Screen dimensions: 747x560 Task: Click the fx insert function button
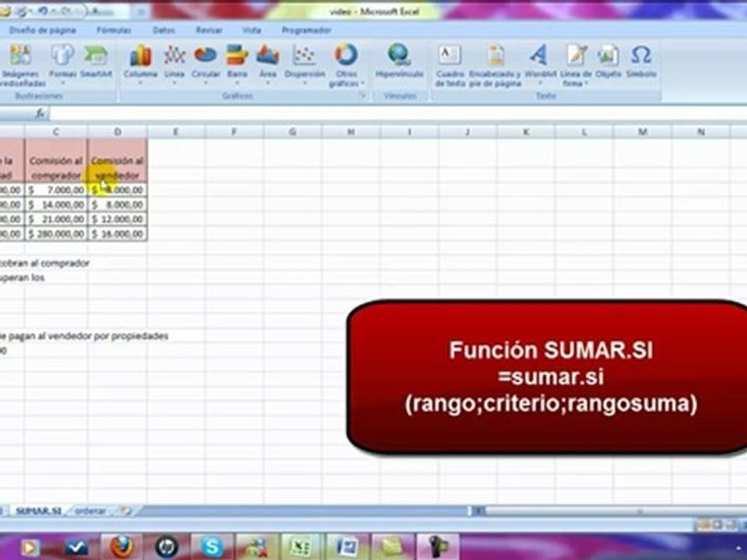[40, 114]
